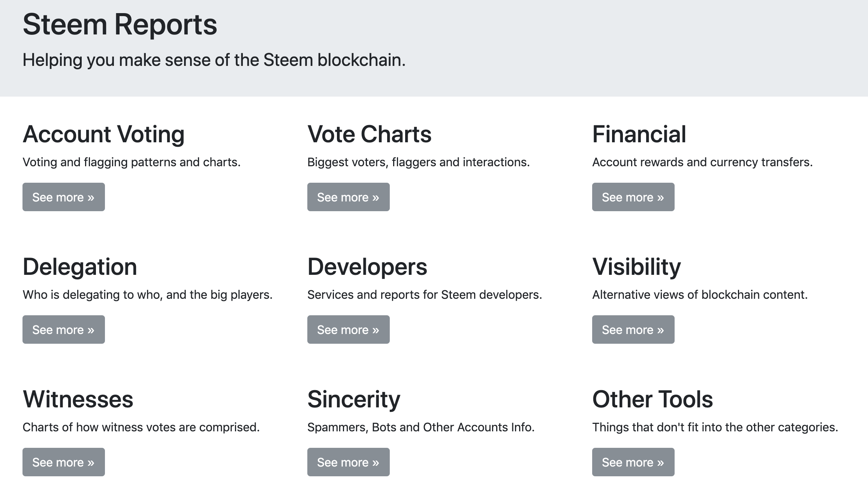Select See more under Visibility
Viewport: 868px width, 495px height.
coord(633,330)
